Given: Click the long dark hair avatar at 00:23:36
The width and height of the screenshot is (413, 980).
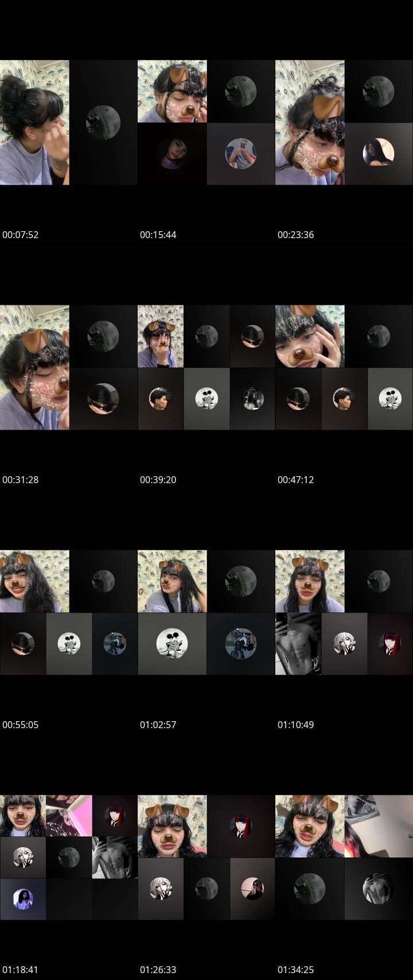Looking at the screenshot, I should [378, 153].
